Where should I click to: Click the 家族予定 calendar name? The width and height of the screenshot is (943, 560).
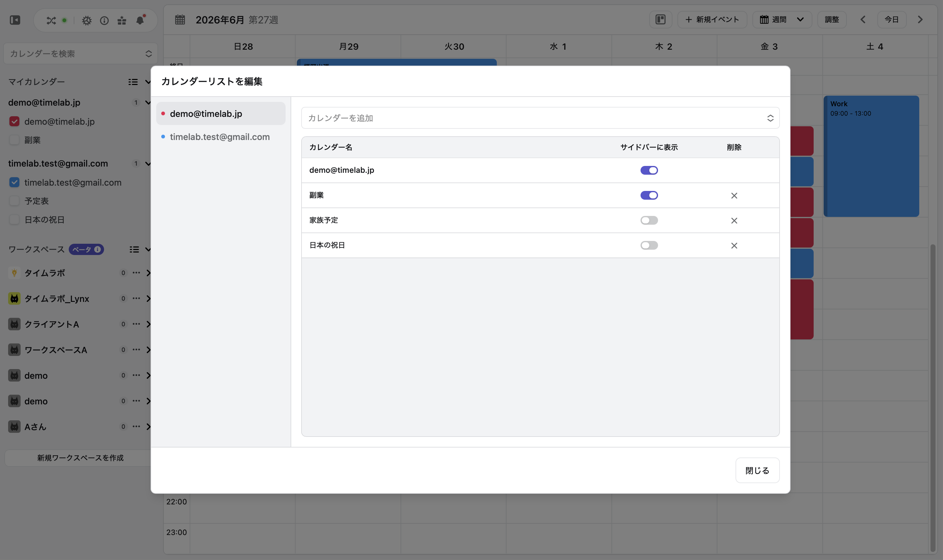pyautogui.click(x=323, y=220)
